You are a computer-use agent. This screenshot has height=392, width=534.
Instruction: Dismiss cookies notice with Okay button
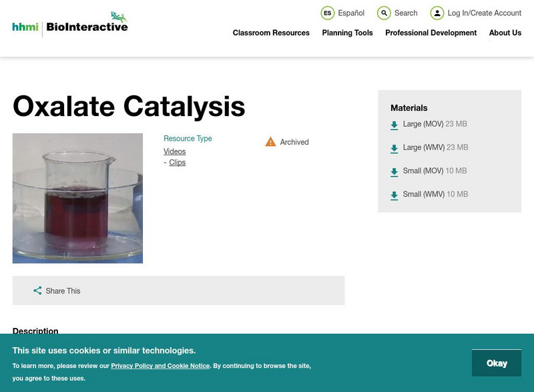tap(497, 363)
